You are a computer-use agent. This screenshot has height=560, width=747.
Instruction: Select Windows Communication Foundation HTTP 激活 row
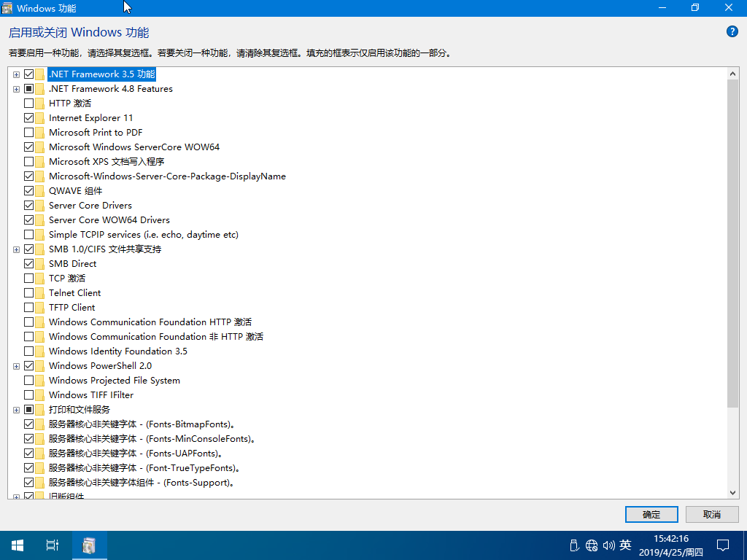coord(150,322)
